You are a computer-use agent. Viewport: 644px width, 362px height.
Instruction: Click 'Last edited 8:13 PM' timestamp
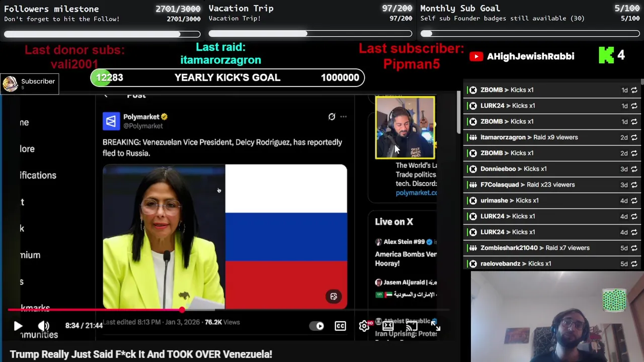tap(132, 322)
